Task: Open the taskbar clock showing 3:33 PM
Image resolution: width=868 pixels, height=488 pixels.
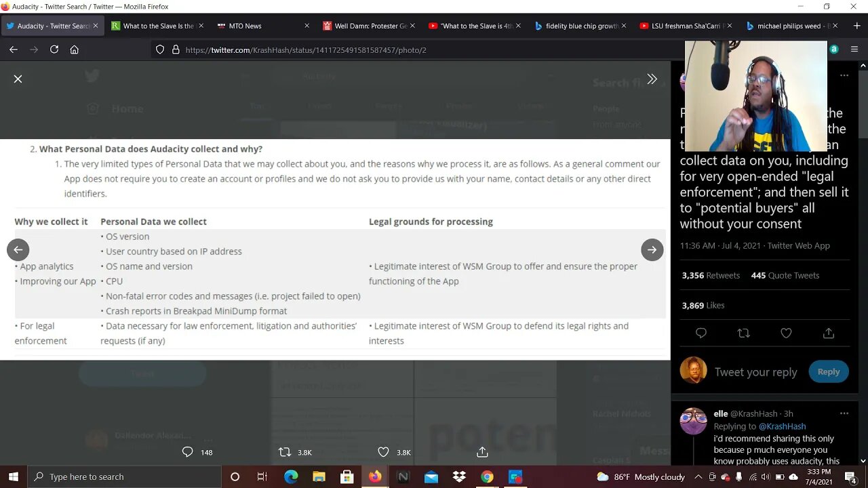Action: click(819, 476)
